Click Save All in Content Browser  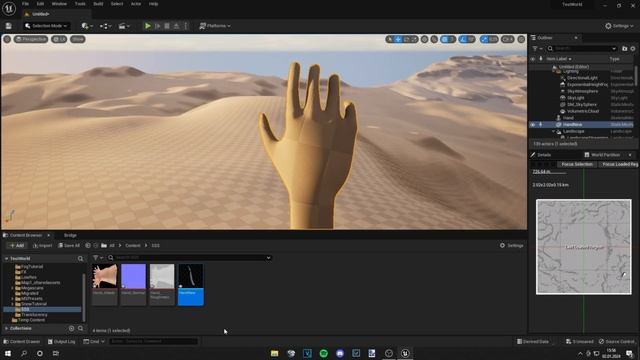click(x=69, y=246)
